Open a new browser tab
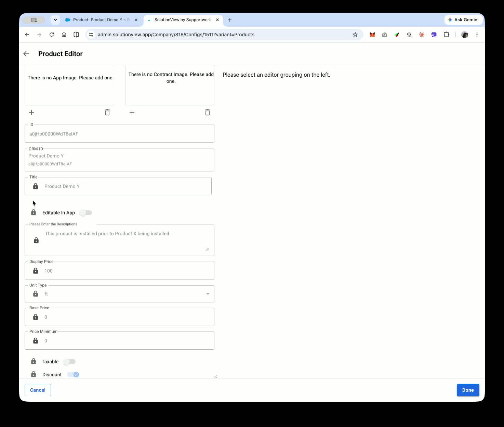The image size is (504, 427). click(230, 20)
